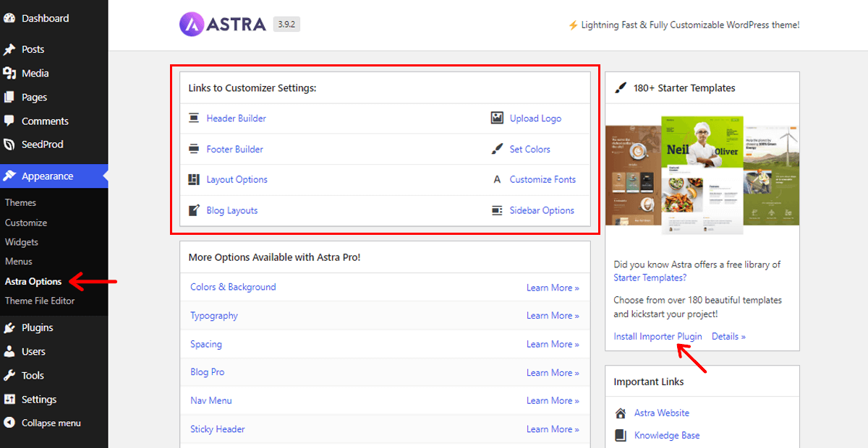
Task: Click the Upload Logo image icon
Action: 497,118
